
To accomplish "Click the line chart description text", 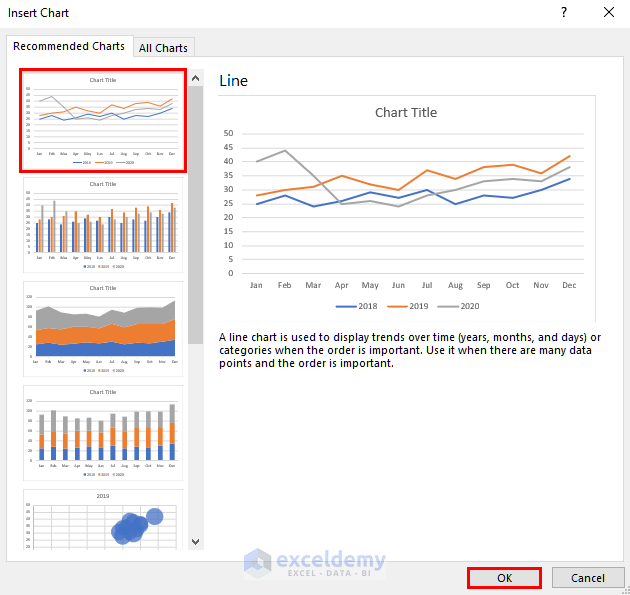I will 410,350.
